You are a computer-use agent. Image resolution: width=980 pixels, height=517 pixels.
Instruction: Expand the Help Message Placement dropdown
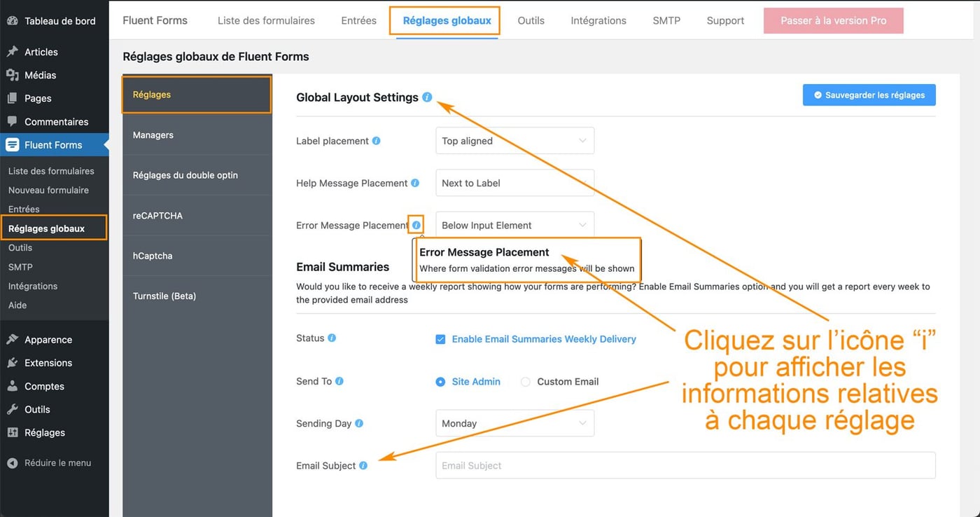514,183
